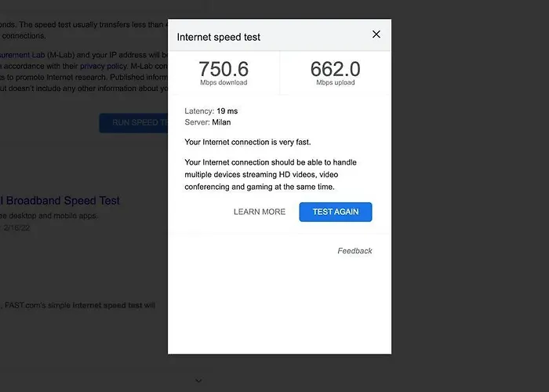Click the FAST.com snippet text
Image resolution: width=549 pixels, height=392 pixels.
click(78, 305)
